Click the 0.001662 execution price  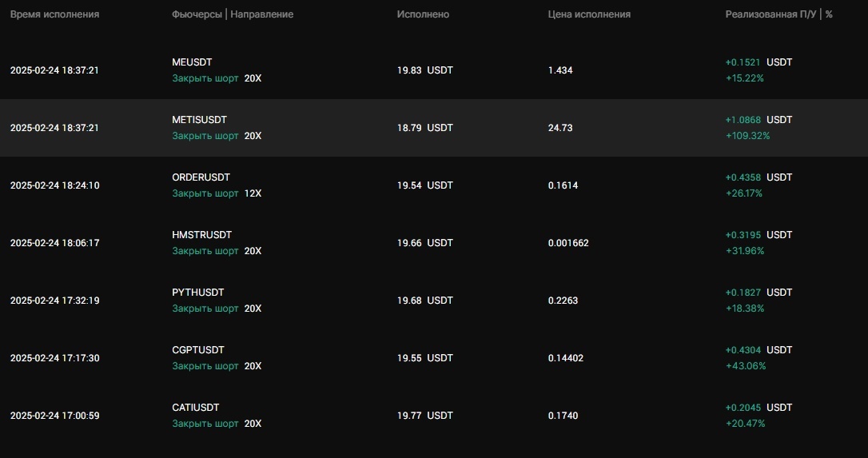568,243
